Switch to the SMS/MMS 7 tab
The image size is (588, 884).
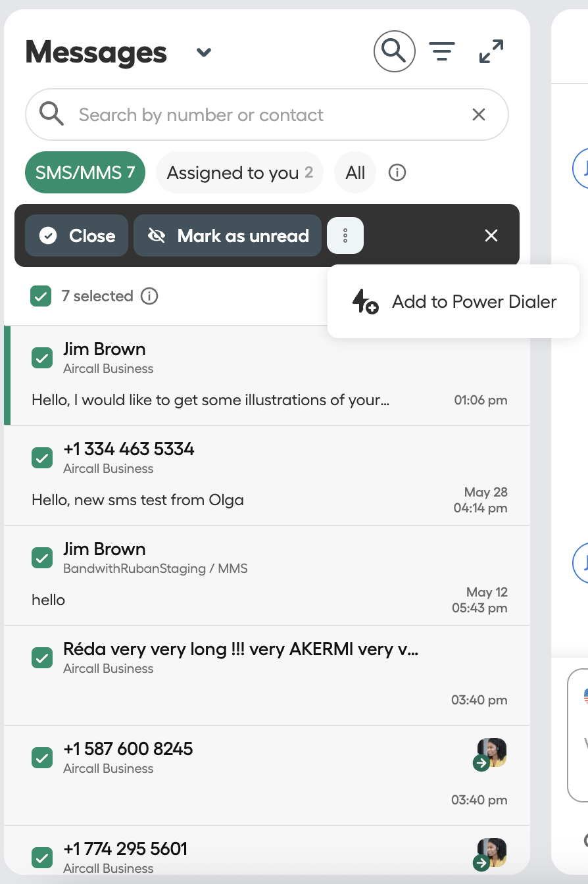pos(85,172)
